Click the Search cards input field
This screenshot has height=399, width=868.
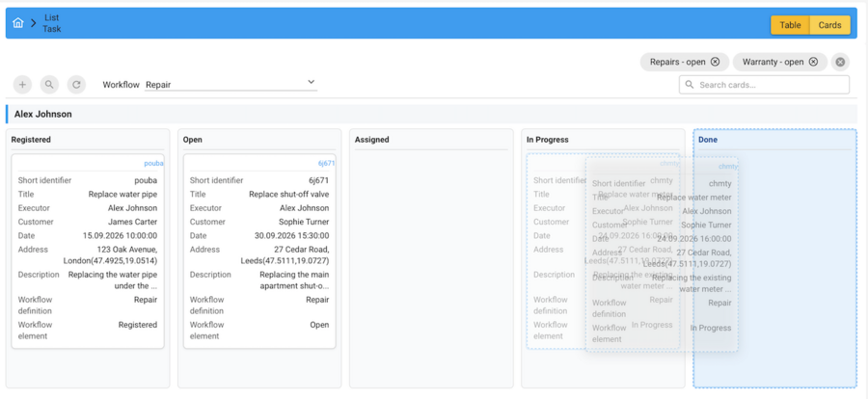pos(765,85)
